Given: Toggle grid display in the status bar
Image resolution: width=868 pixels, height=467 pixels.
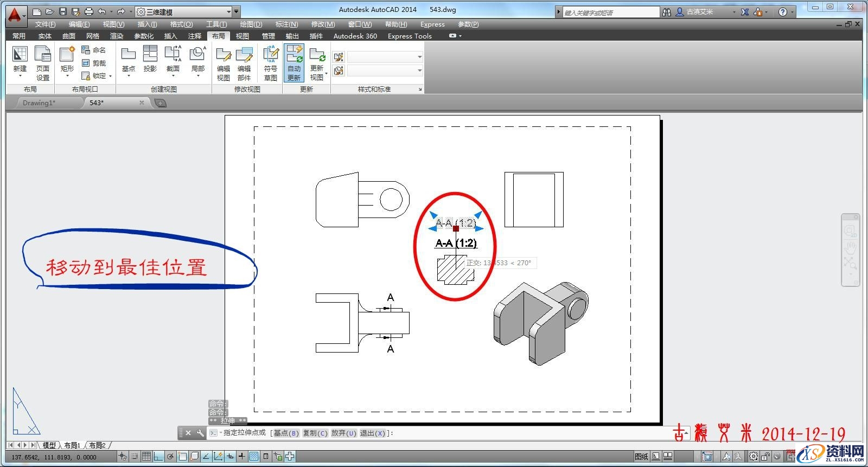Looking at the screenshot, I should point(146,457).
